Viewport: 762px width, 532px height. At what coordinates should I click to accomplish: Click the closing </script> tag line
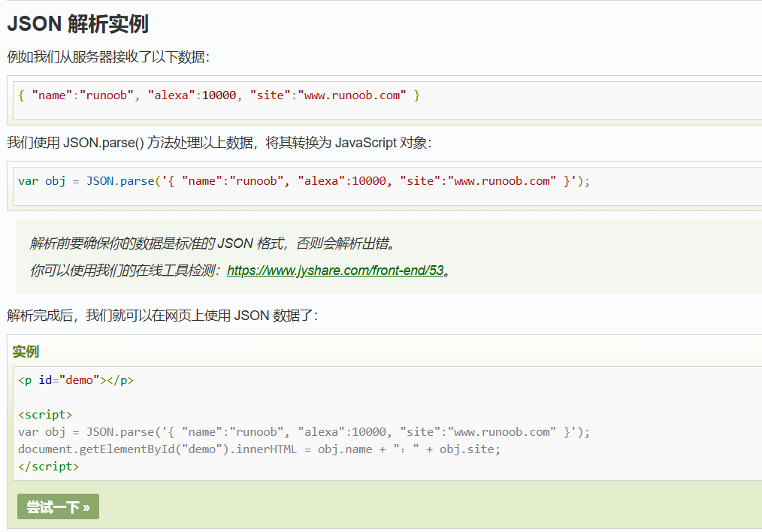49,467
